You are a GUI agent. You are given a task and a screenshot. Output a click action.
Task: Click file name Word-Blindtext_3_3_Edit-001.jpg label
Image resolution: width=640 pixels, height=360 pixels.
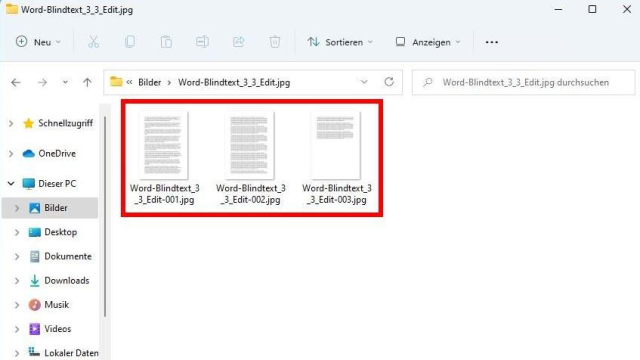(x=164, y=194)
